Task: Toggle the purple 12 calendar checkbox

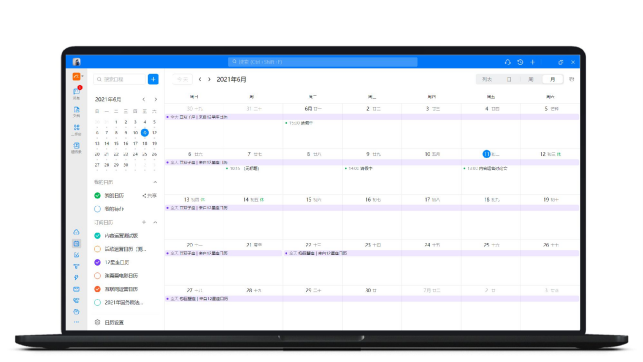Action: click(97, 262)
